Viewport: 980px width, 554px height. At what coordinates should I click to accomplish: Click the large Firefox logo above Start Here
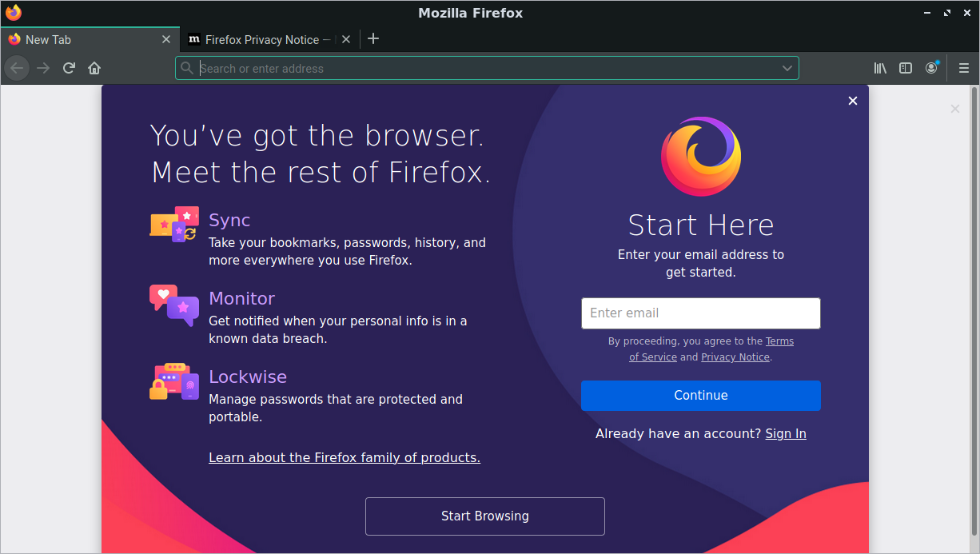(x=701, y=157)
